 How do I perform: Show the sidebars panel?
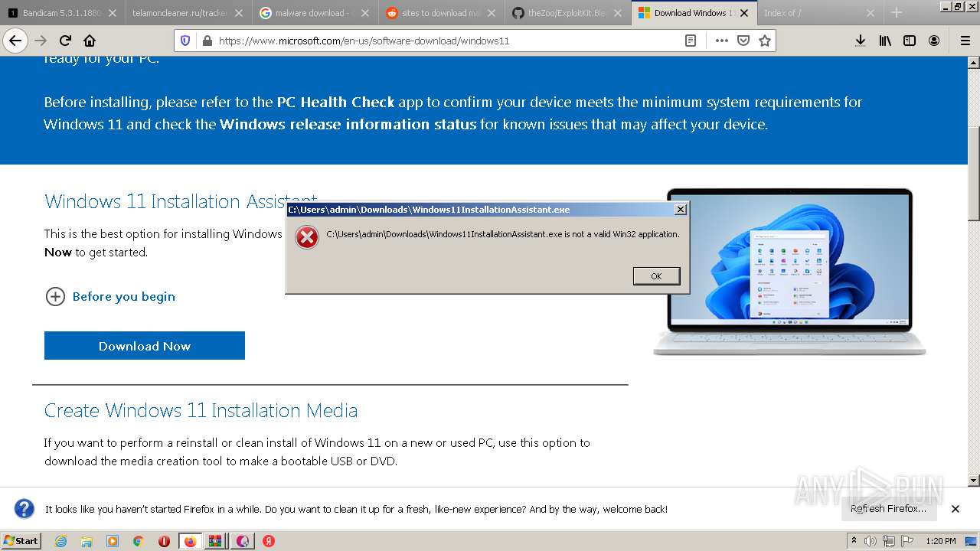(910, 41)
